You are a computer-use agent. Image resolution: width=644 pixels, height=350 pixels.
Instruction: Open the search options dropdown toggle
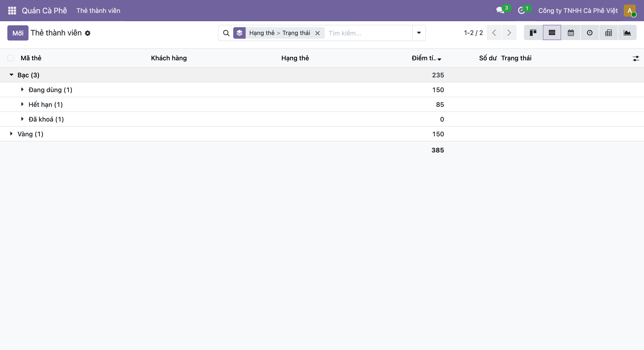[419, 33]
